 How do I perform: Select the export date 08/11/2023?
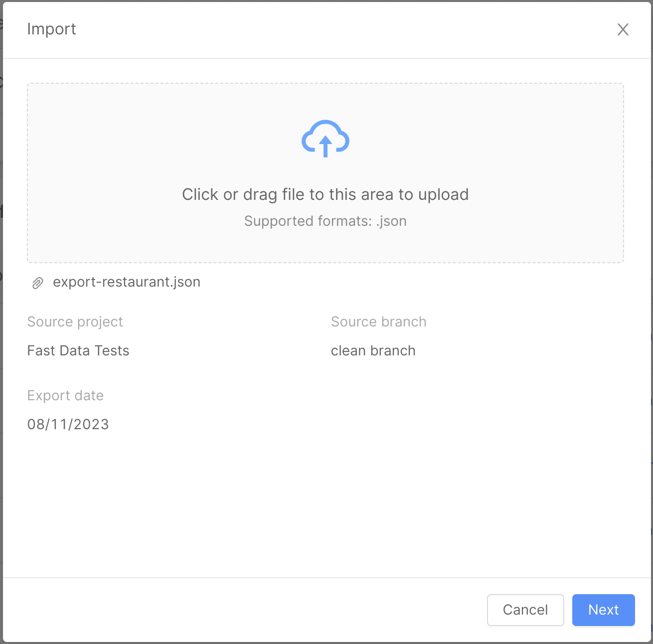click(68, 424)
